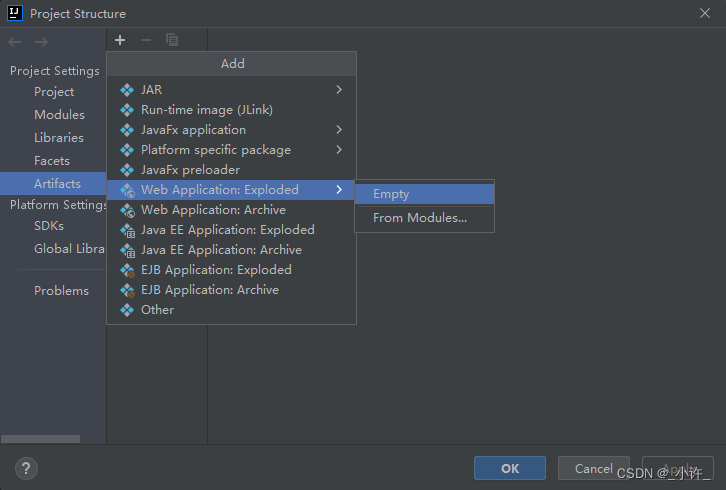The image size is (726, 490).
Task: Click the minus Remove artifact icon
Action: (x=146, y=40)
